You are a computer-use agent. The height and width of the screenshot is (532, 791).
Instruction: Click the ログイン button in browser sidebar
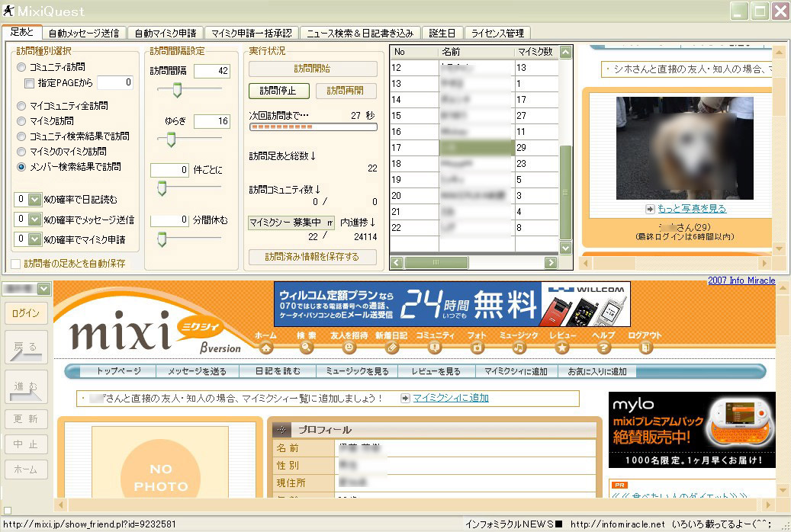(x=26, y=313)
